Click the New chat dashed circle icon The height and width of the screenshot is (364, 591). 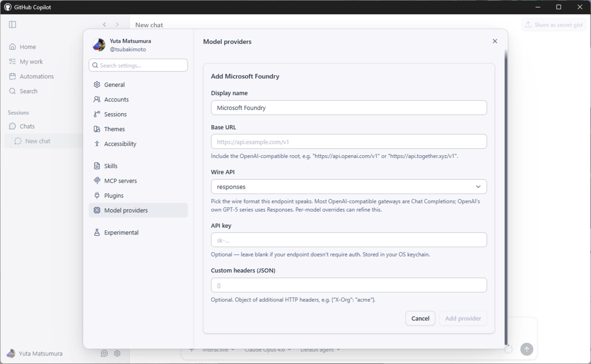(18, 141)
